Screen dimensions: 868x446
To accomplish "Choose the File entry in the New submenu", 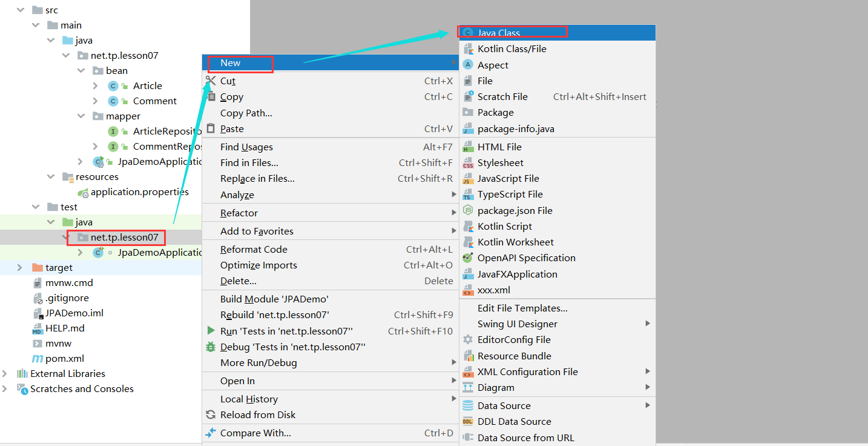I will [557, 81].
